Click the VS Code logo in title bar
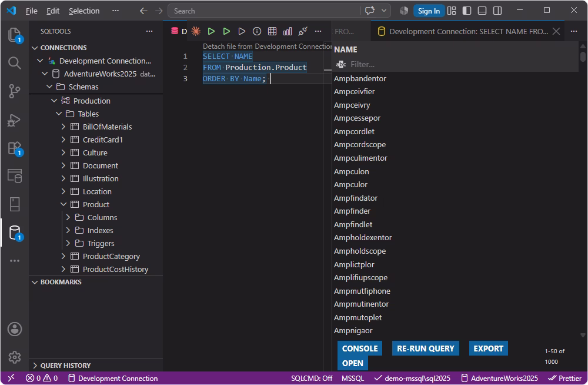Image resolution: width=588 pixels, height=385 pixels. point(12,11)
